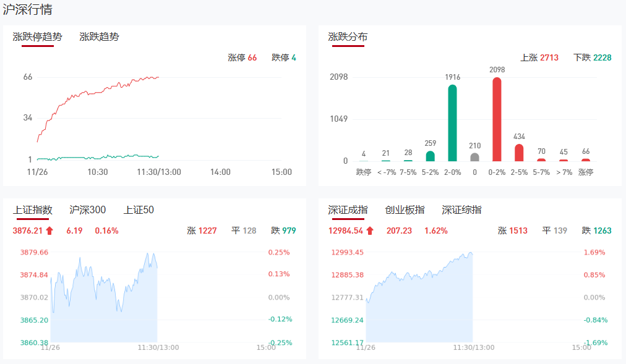626x364 pixels.
Task: Select the green 5-2% bar showing 259
Action: pos(431,156)
